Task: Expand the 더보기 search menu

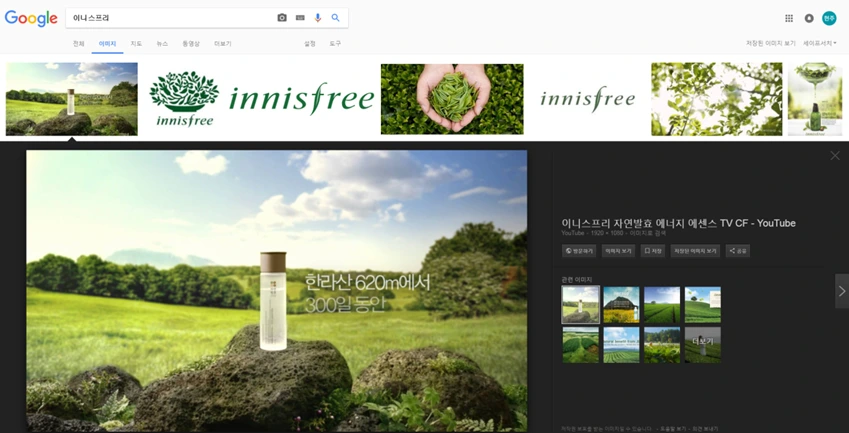Action: coord(223,44)
